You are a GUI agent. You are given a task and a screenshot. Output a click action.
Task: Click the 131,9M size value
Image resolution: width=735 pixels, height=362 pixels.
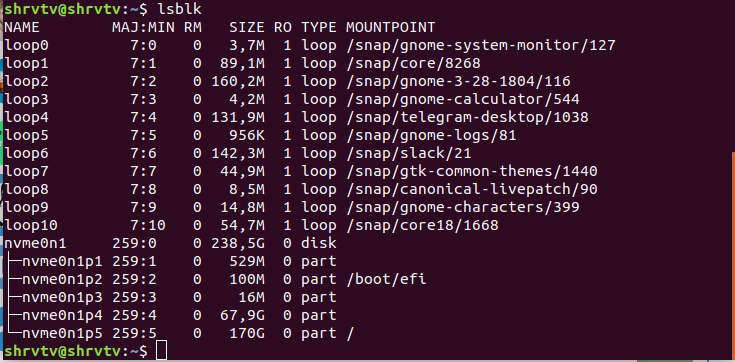pos(238,117)
